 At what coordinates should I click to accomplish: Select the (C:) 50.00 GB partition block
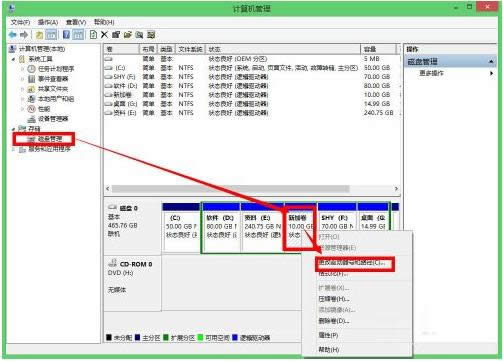(x=181, y=227)
